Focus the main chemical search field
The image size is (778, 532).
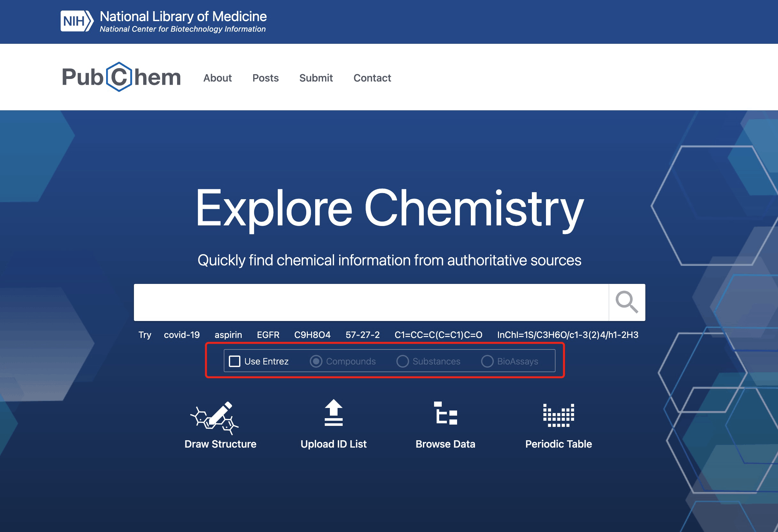371,302
